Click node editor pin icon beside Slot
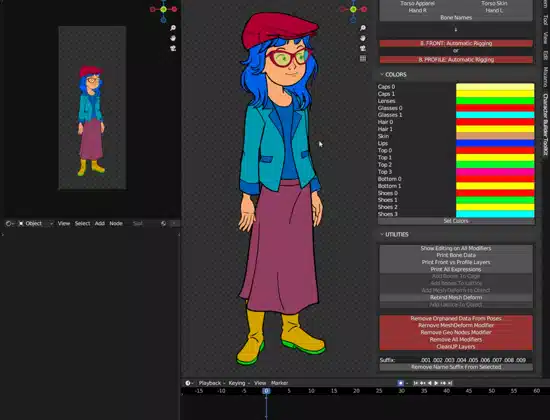 tap(163, 224)
